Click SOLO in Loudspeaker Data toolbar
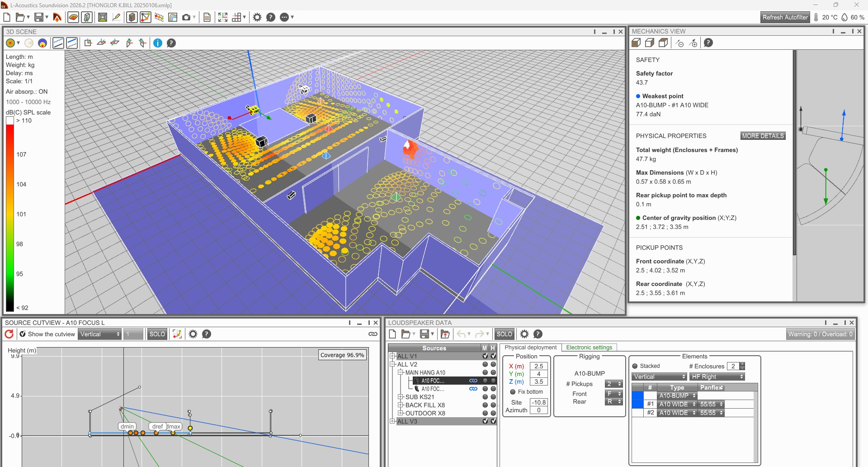Image resolution: width=868 pixels, height=467 pixels. 505,334
